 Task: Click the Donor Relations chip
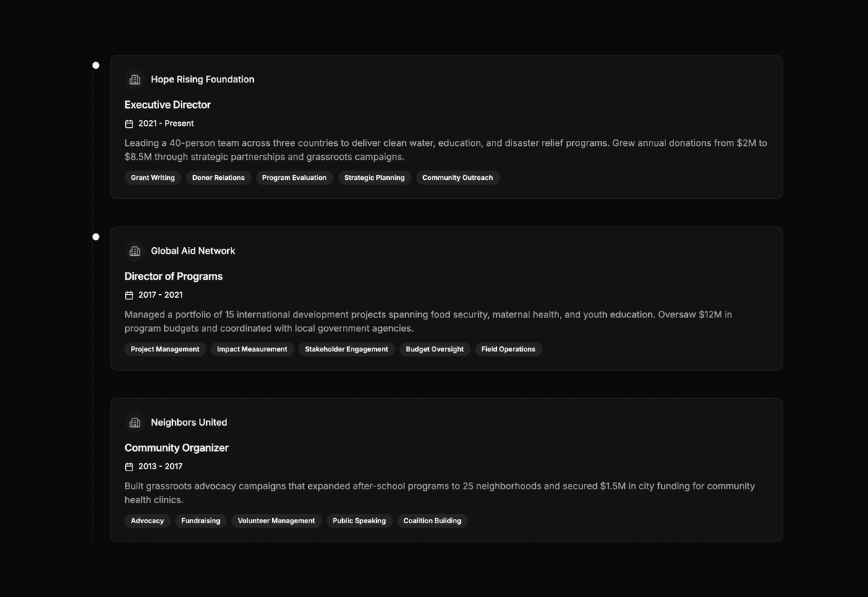click(218, 177)
